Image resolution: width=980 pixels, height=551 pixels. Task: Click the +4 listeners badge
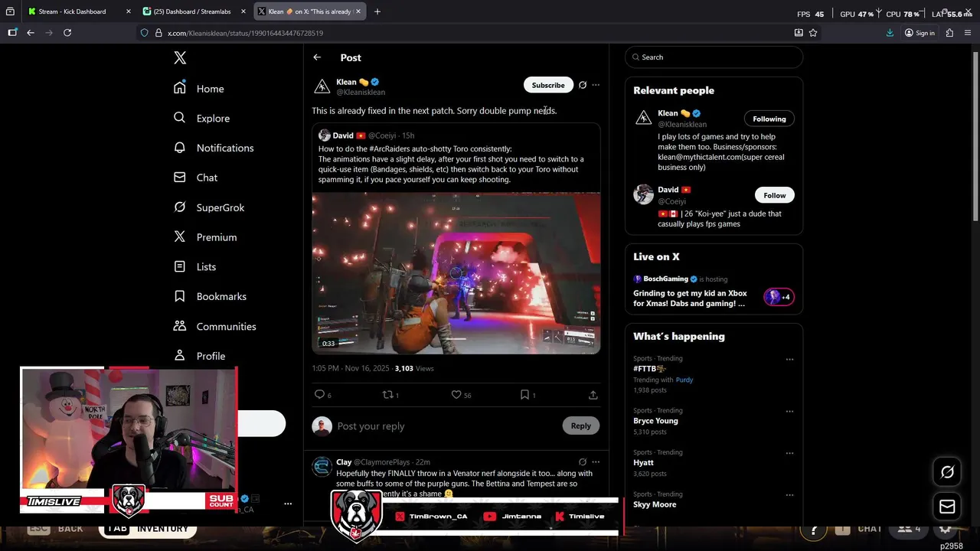pyautogui.click(x=779, y=297)
